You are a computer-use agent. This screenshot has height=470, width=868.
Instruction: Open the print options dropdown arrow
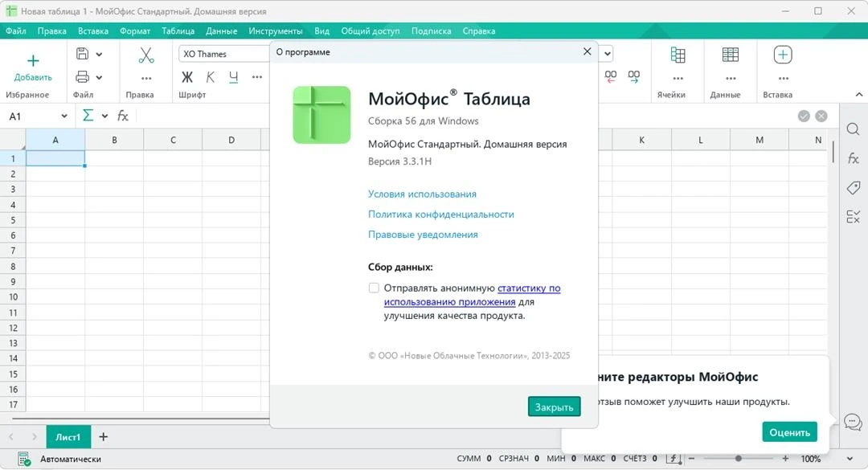pos(99,77)
